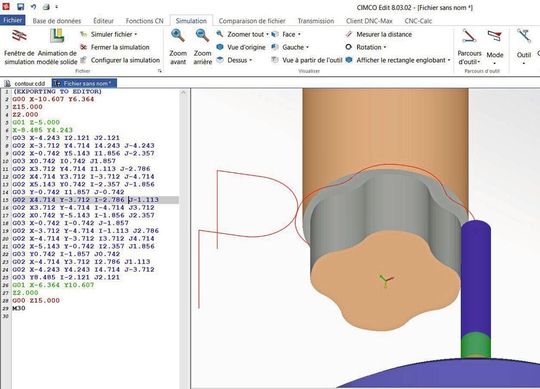
Task: Switch to the CNC-Calc tab
Action: (418, 21)
